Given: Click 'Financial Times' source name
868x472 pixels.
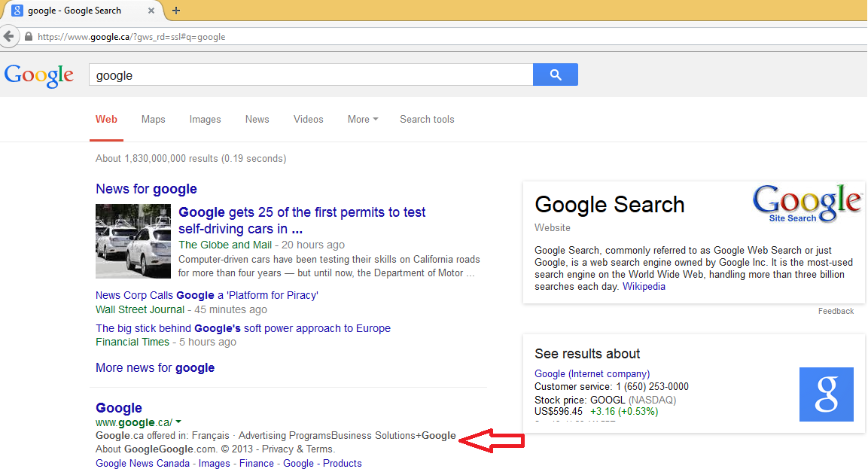Looking at the screenshot, I should [x=132, y=342].
